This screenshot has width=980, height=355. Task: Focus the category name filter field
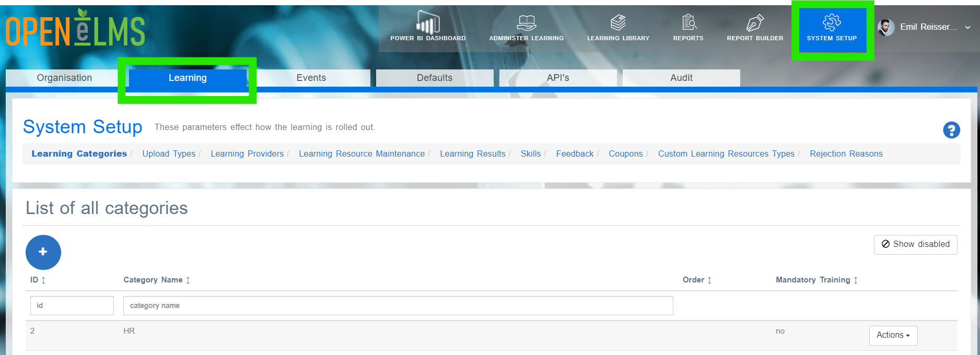[x=398, y=305]
